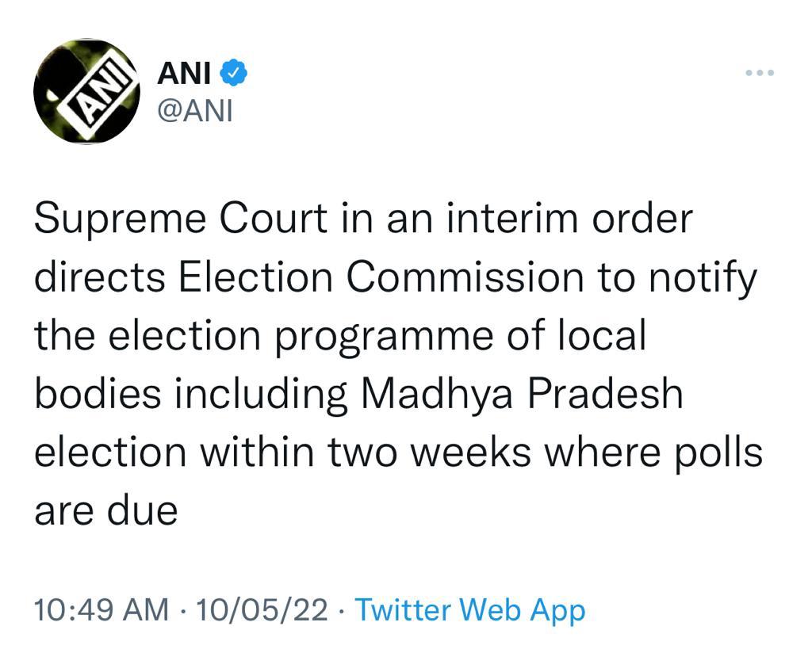The image size is (812, 653).
Task: Click the Twitter Web App source link
Action: (x=469, y=610)
